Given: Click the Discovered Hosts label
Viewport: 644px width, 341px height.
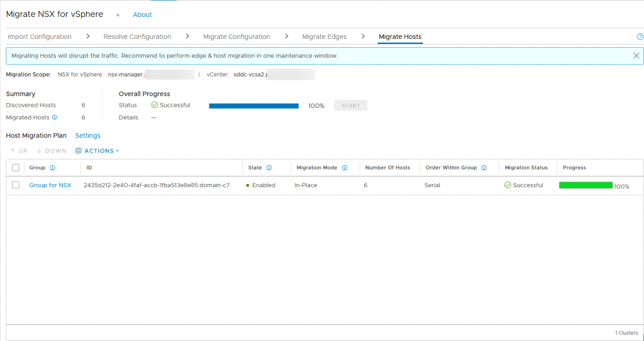Looking at the screenshot, I should point(31,105).
